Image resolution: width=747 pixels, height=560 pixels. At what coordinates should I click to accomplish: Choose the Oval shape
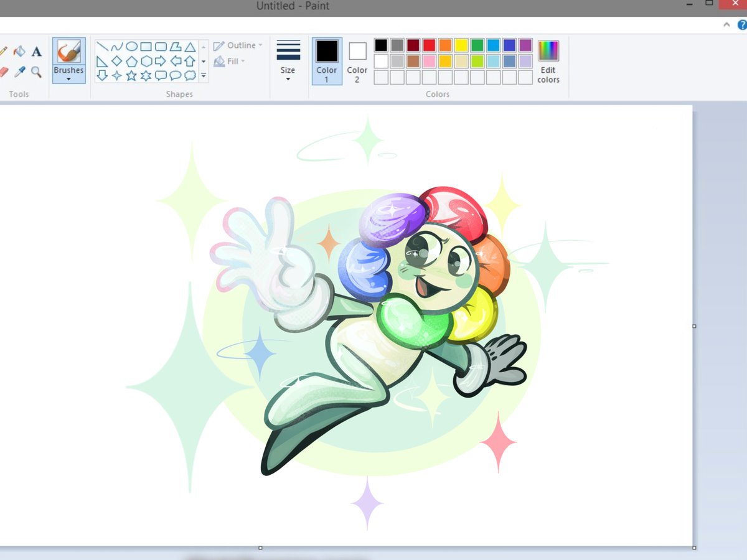click(x=131, y=47)
